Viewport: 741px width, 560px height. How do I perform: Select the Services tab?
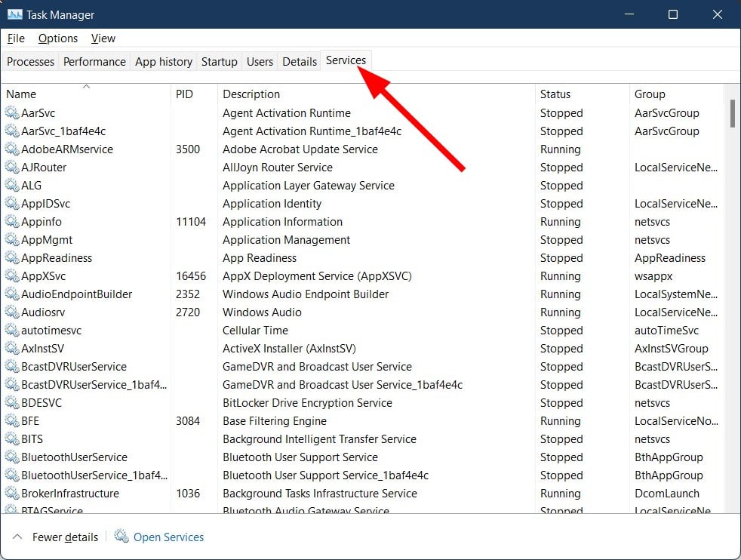click(x=346, y=60)
